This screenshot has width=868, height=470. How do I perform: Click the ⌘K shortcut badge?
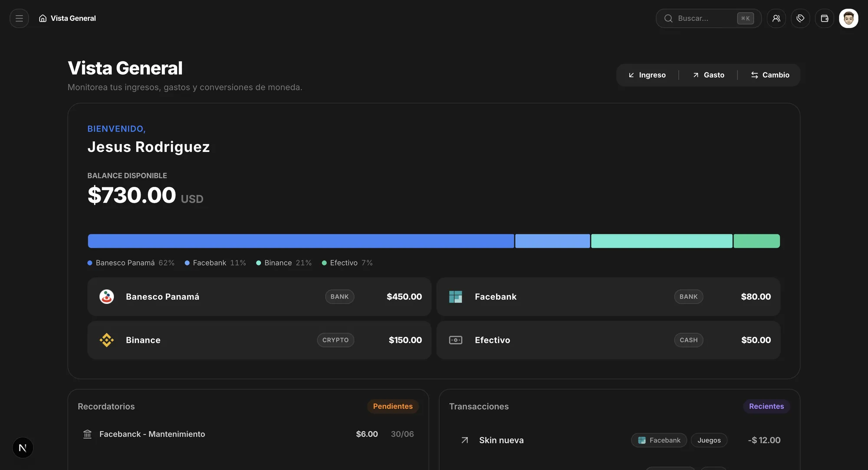coord(745,18)
